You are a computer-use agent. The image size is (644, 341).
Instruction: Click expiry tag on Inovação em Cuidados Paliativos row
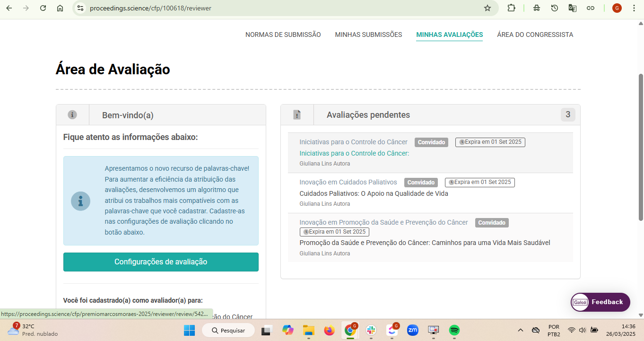(480, 182)
